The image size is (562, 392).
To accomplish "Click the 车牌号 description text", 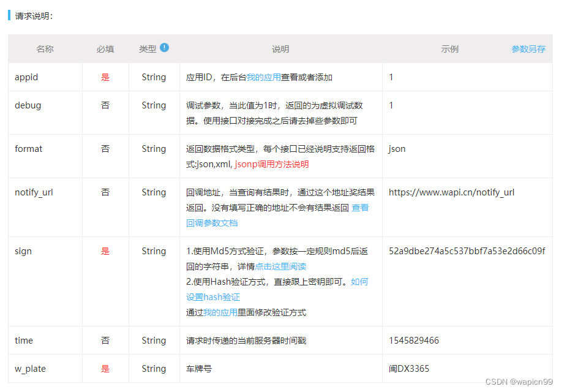I will click(x=199, y=369).
